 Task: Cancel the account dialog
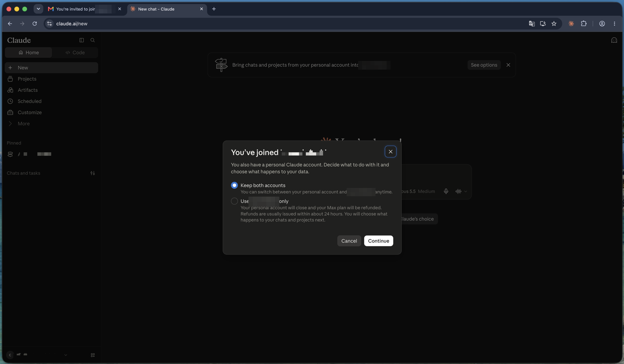point(349,241)
